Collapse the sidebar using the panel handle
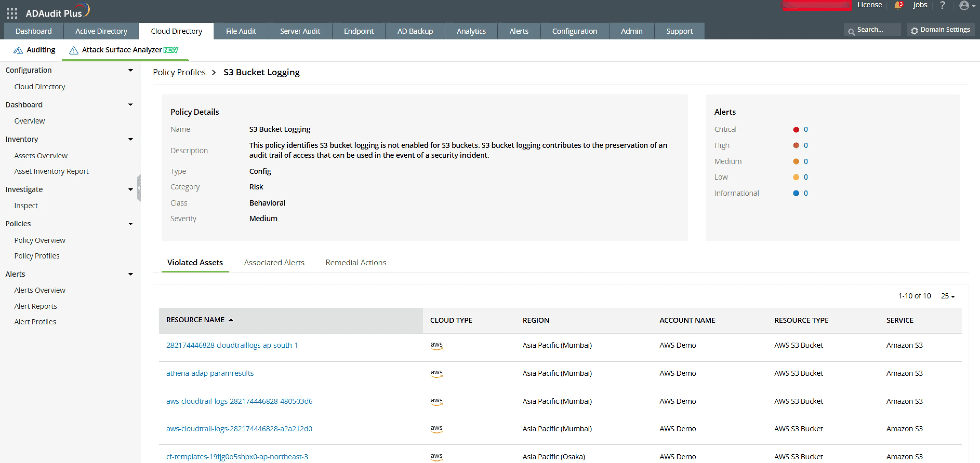This screenshot has height=463, width=980. (139, 188)
